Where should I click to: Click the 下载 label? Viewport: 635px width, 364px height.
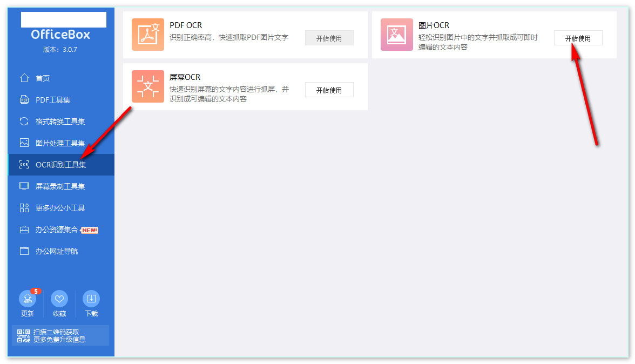coord(91,313)
